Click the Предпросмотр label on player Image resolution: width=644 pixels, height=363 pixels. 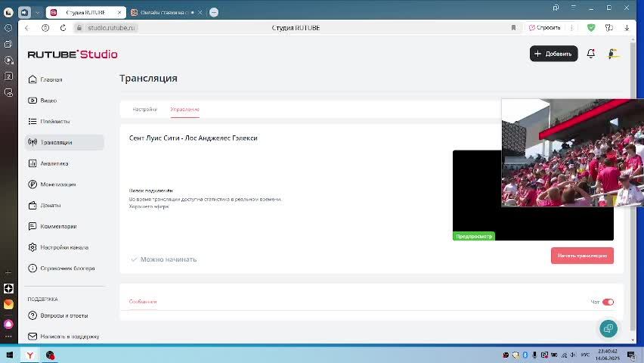point(474,237)
